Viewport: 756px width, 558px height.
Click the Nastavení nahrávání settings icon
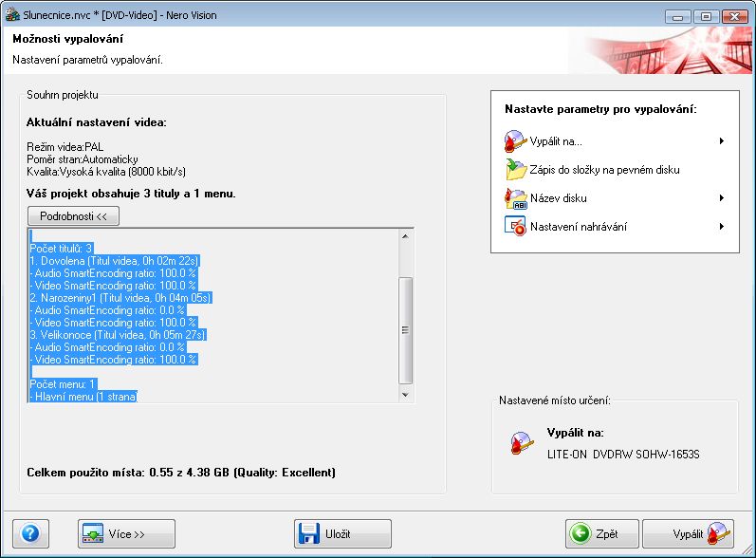[x=515, y=227]
